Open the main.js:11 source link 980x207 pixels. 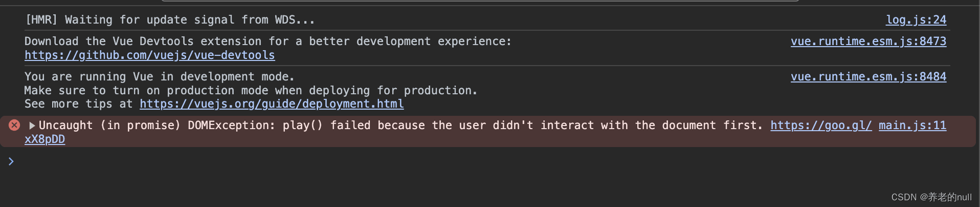[x=912, y=126]
